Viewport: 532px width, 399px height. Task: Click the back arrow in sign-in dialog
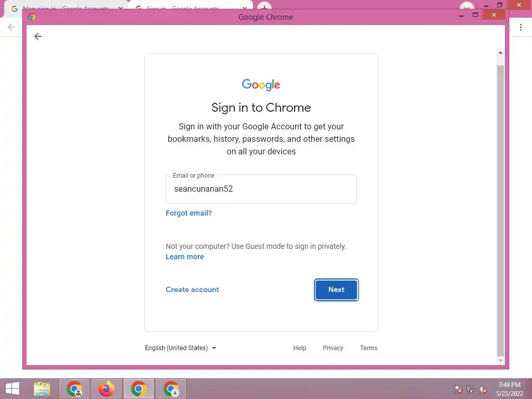coord(38,36)
